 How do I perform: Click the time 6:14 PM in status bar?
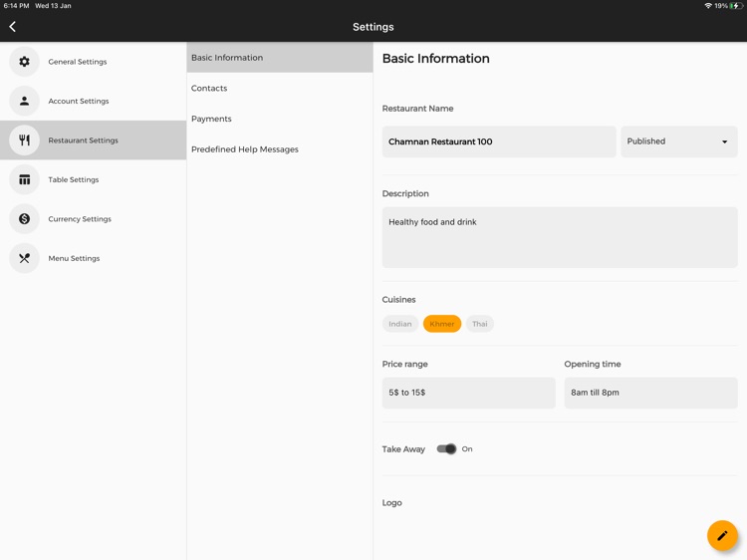pyautogui.click(x=16, y=6)
